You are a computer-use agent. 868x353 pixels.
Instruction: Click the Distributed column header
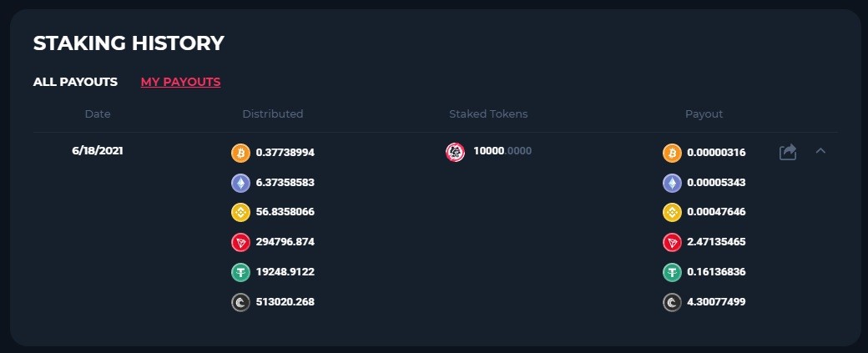[x=273, y=114]
